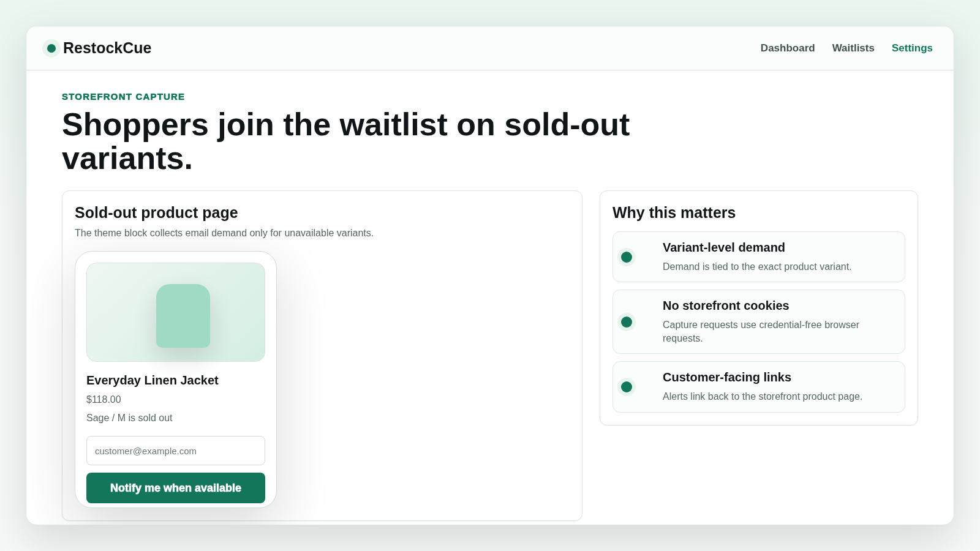Click the STOREFRONT CAPTURE label
980x551 pixels.
(x=123, y=97)
